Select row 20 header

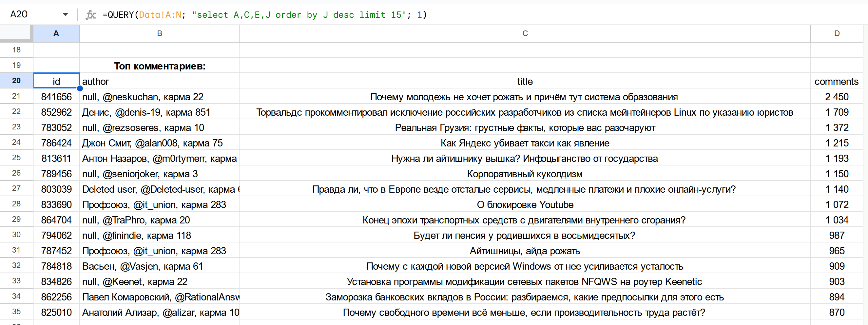tap(16, 81)
